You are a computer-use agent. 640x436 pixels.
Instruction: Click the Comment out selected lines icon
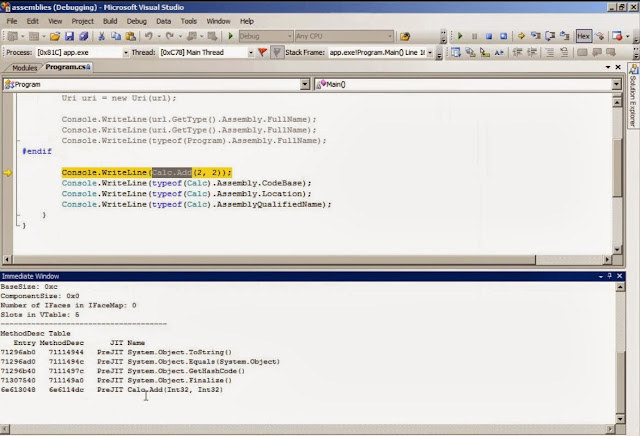tap(550, 52)
